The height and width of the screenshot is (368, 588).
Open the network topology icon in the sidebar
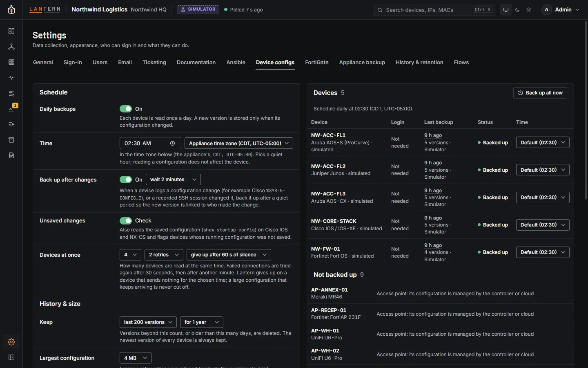[x=11, y=47]
